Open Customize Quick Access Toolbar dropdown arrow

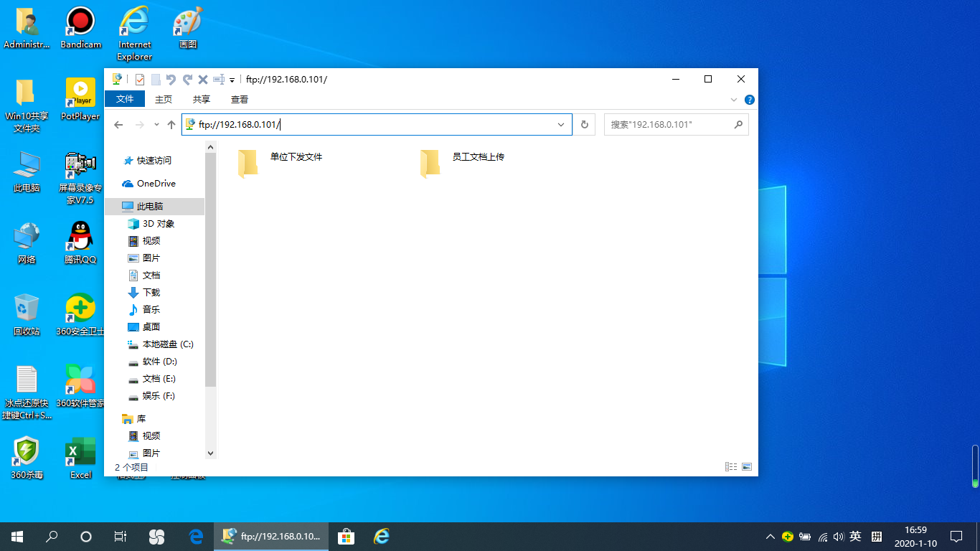232,80
